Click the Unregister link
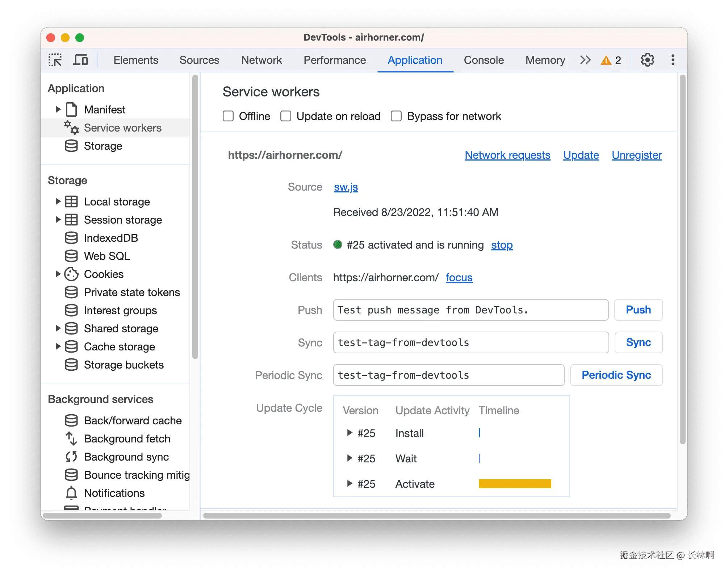Image resolution: width=728 pixels, height=574 pixels. (x=636, y=155)
